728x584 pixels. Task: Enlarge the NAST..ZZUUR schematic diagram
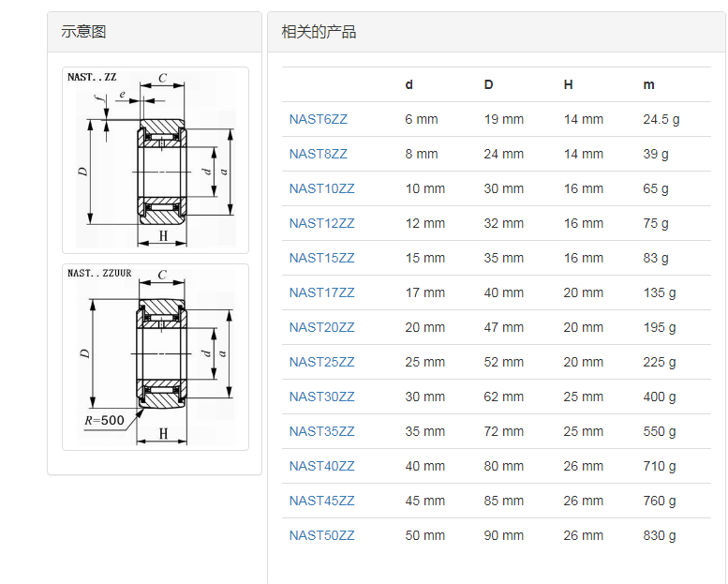pyautogui.click(x=156, y=356)
